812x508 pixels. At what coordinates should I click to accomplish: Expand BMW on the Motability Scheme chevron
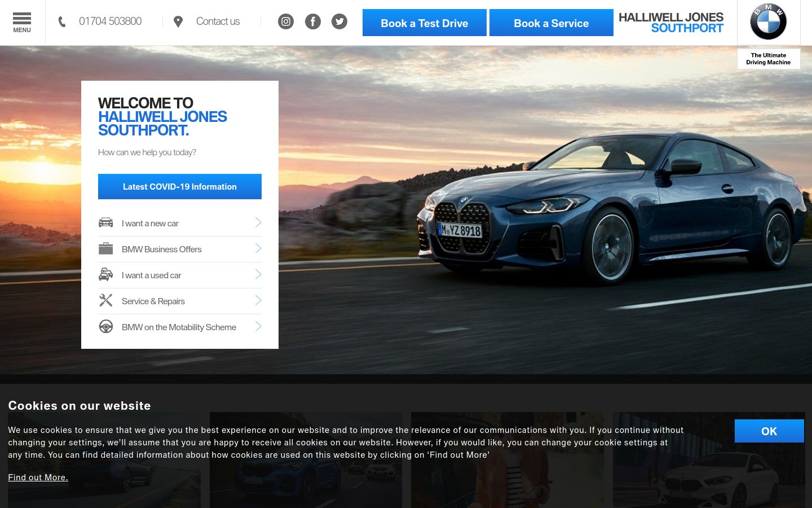[x=258, y=326]
